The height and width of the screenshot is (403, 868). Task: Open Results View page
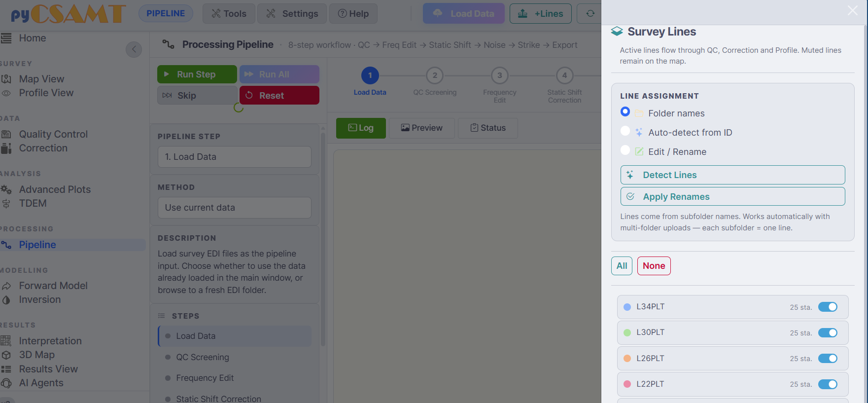(48, 369)
